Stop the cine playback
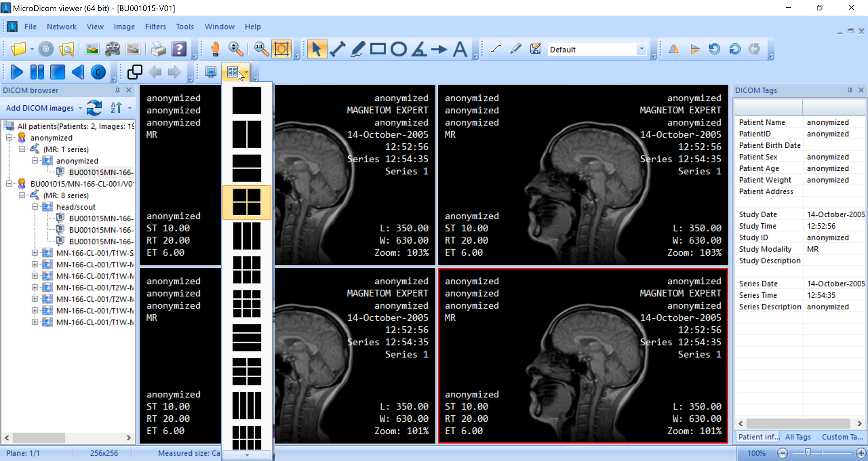Viewport: 868px width, 461px height. pyautogui.click(x=57, y=71)
